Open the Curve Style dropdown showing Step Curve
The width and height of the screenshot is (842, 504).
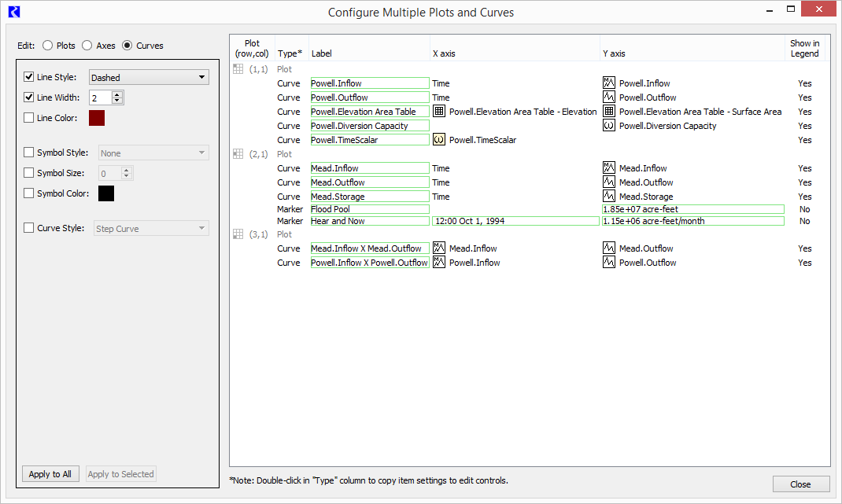(151, 229)
